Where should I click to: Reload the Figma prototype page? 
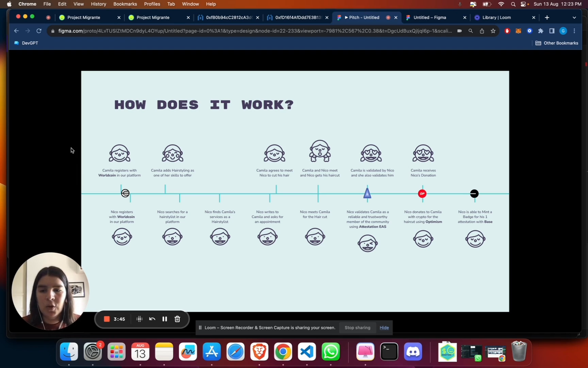coord(39,31)
